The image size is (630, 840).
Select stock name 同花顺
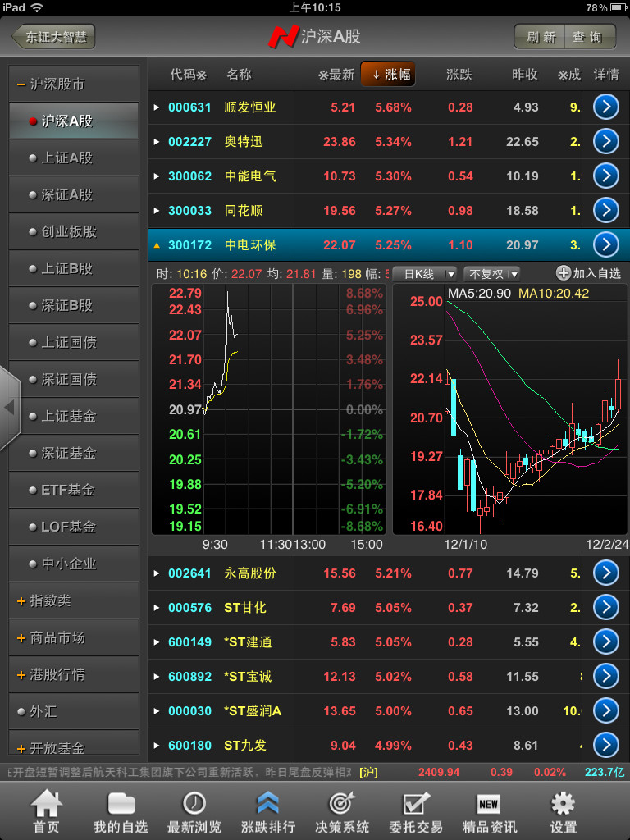point(244,211)
